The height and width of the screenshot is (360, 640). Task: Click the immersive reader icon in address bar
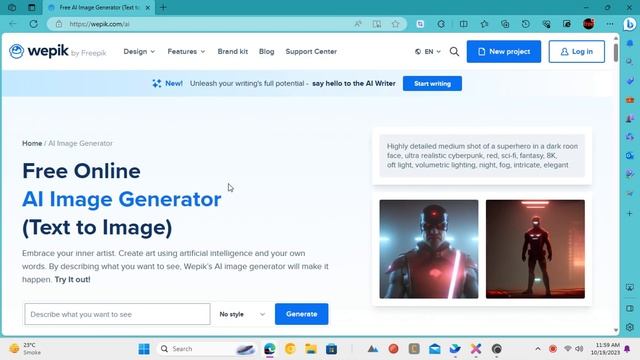377,24
